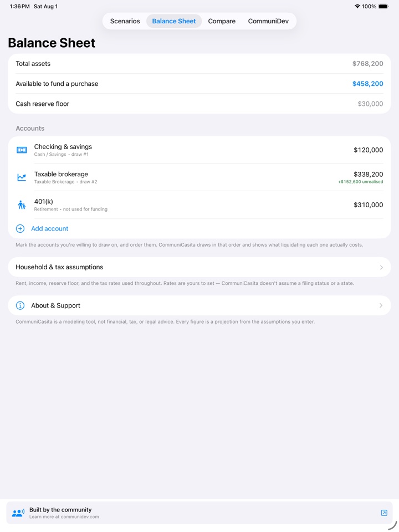The width and height of the screenshot is (399, 532).
Task: Go to the CommuniDev tab
Action: (268, 21)
